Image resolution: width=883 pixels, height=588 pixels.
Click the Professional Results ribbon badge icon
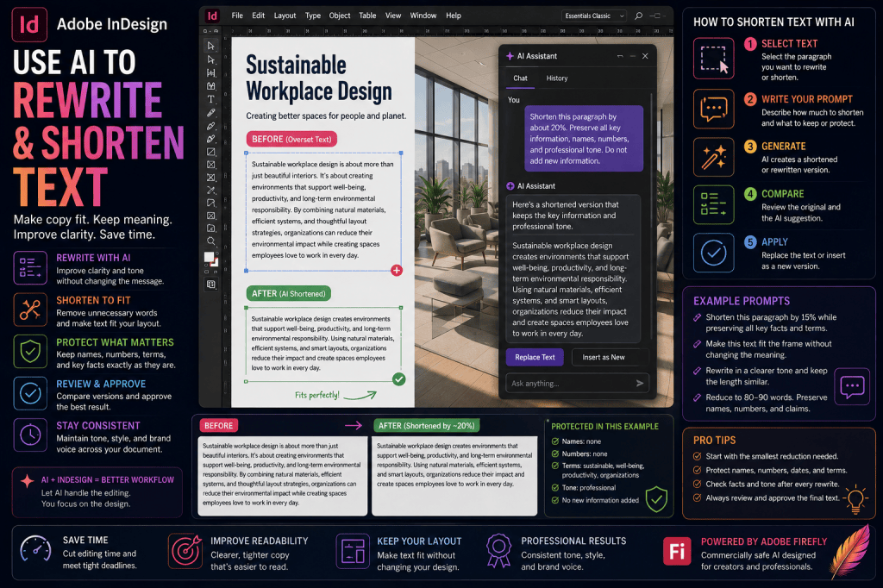point(498,550)
